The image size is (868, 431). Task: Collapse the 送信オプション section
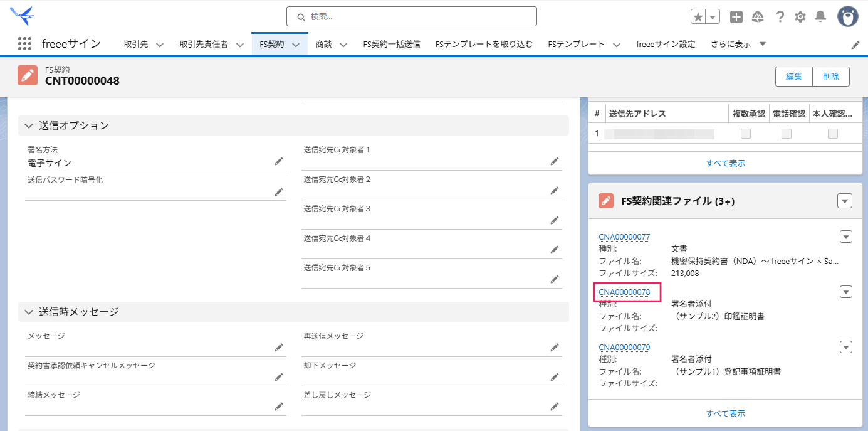pyautogui.click(x=28, y=125)
